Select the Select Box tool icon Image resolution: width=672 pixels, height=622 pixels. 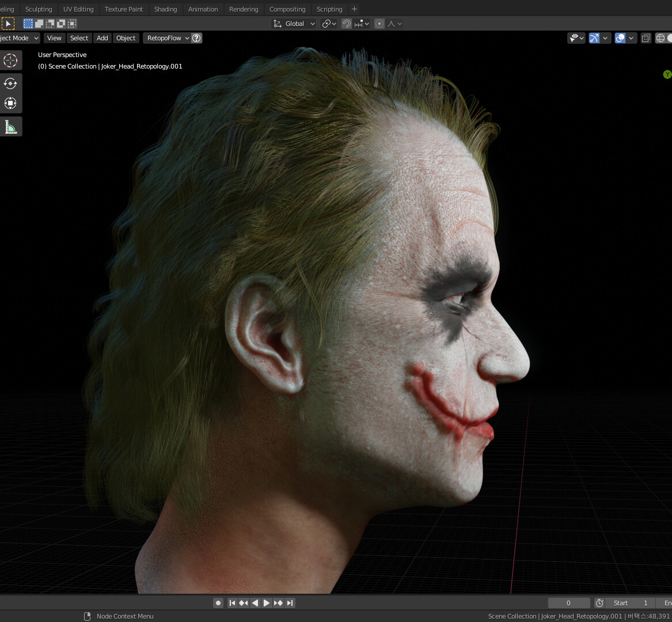7,24
